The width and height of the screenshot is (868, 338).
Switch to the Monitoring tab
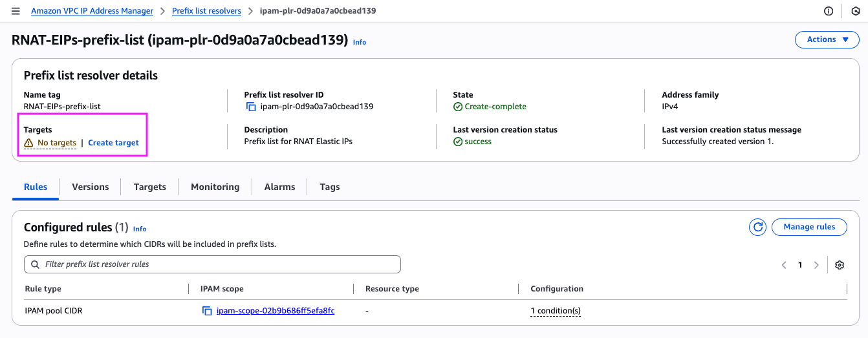tap(215, 187)
